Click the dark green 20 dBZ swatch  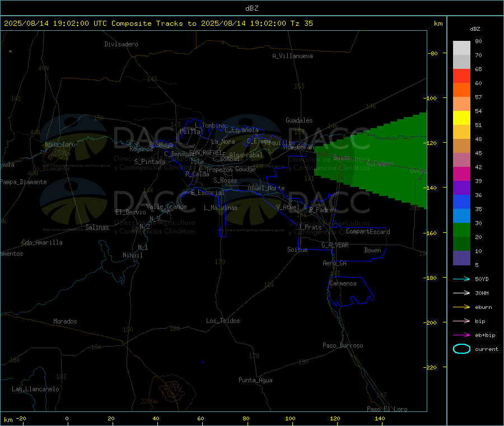click(x=461, y=244)
